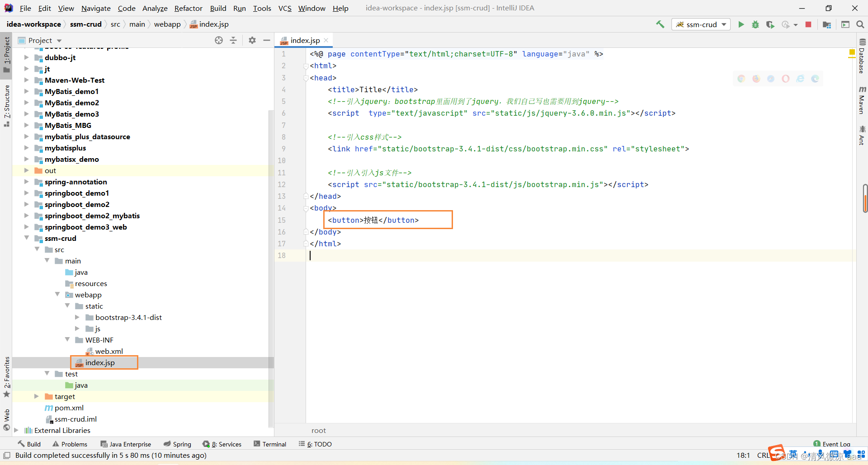Click webapp breadcrumb in navigation bar

pyautogui.click(x=167, y=24)
